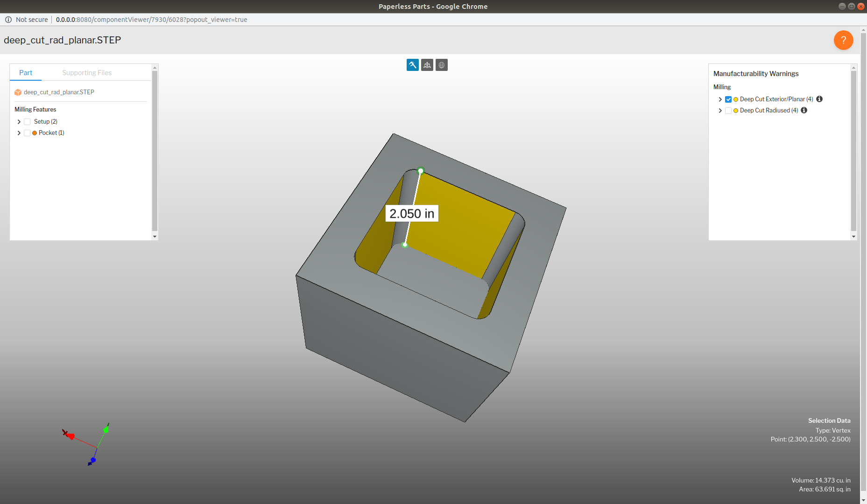Click the Pocket (1) label
The height and width of the screenshot is (504, 867).
tap(51, 133)
